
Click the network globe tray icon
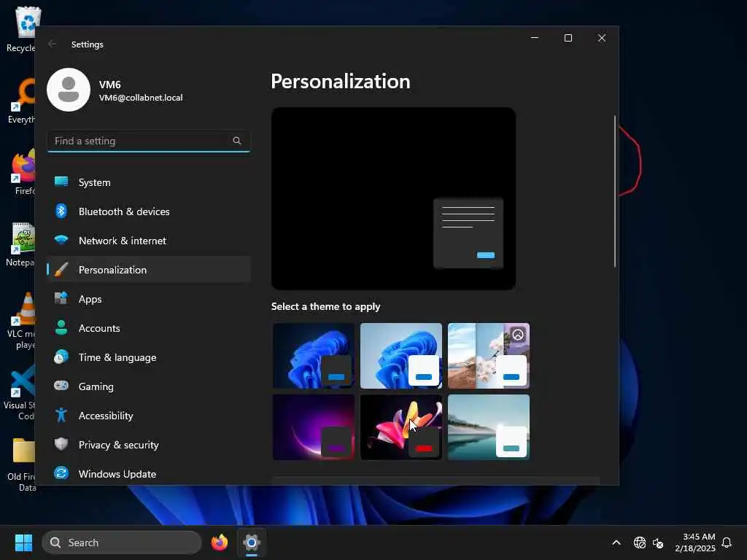pyautogui.click(x=639, y=542)
